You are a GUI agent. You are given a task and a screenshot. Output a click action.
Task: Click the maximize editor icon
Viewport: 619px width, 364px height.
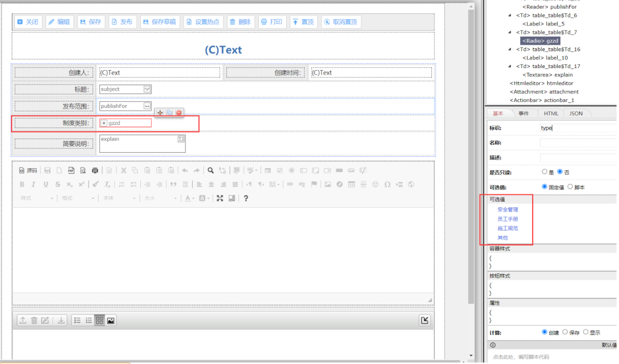(x=220, y=198)
